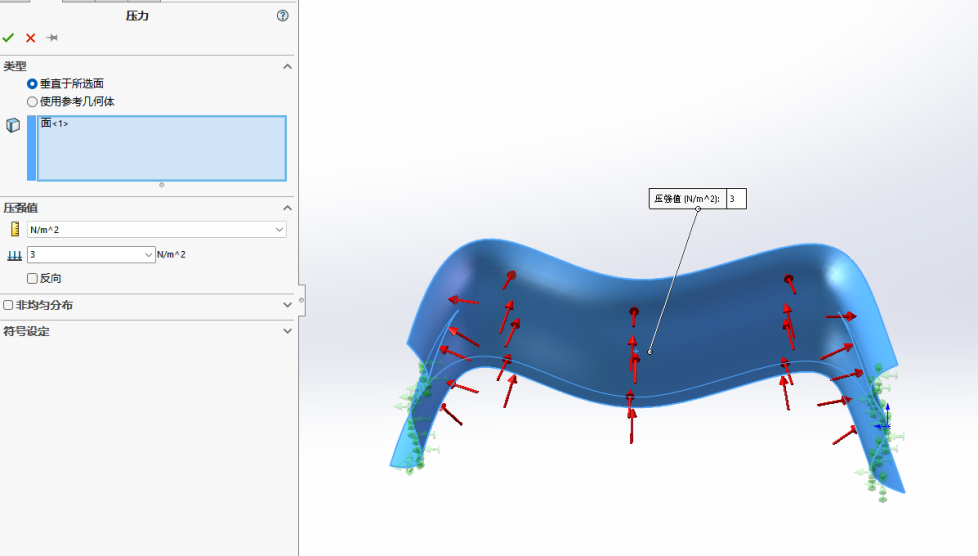978x556 pixels.
Task: Confirm the pressure with the green checkmark
Action: coord(8,38)
